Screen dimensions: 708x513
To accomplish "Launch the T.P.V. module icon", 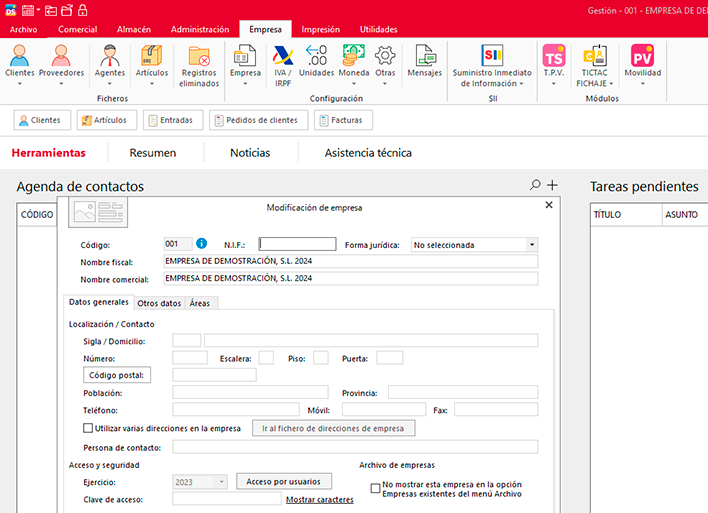I will point(553,58).
